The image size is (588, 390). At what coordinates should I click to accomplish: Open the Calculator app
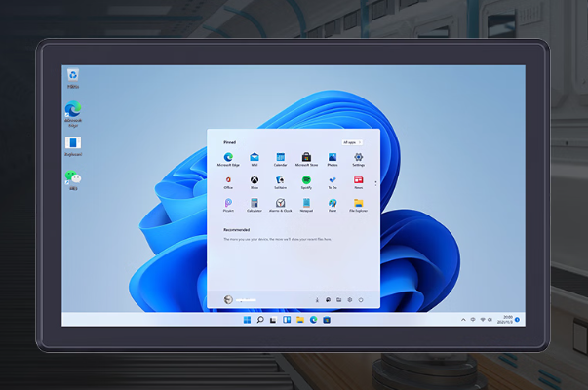[255, 203]
